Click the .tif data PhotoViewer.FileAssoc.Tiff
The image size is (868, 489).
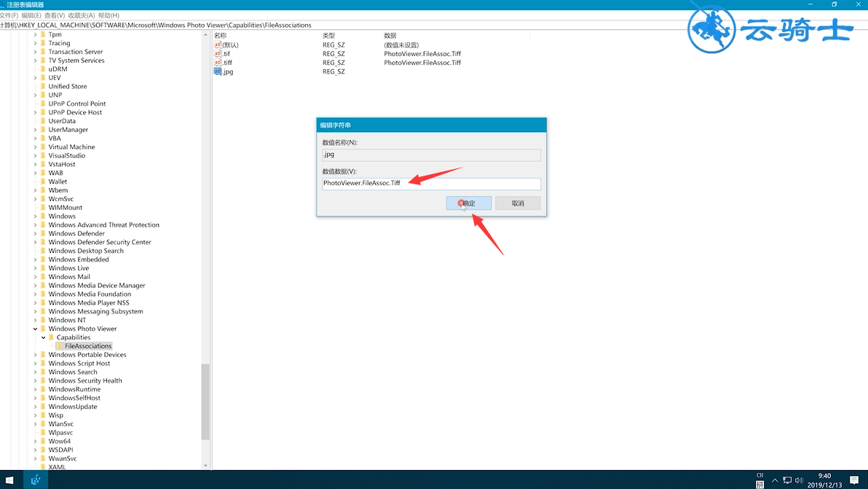[x=422, y=54]
